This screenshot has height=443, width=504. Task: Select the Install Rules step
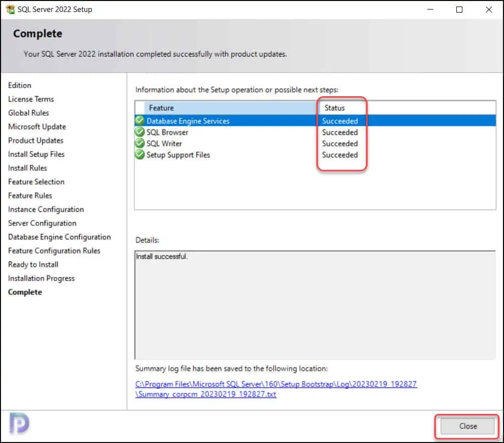click(x=28, y=168)
